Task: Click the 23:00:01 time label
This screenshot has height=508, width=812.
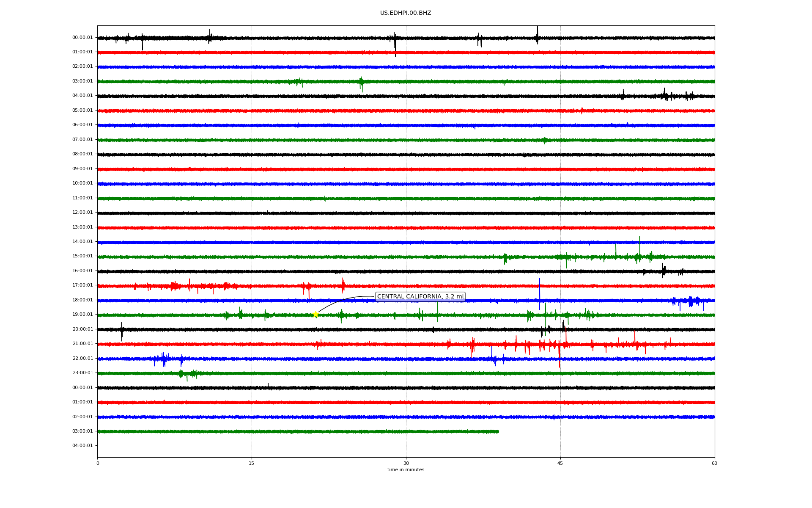Action: coord(82,373)
